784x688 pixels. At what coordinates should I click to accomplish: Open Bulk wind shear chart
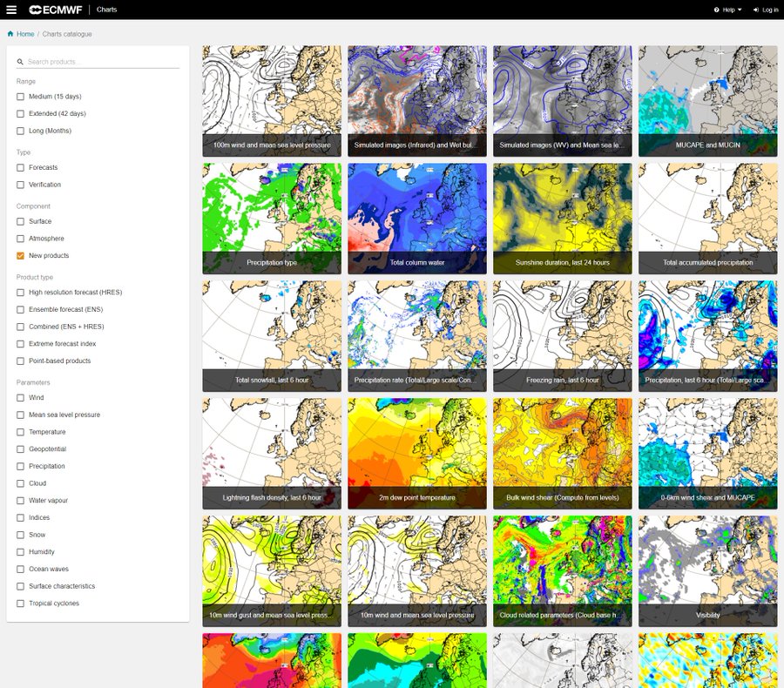point(563,454)
